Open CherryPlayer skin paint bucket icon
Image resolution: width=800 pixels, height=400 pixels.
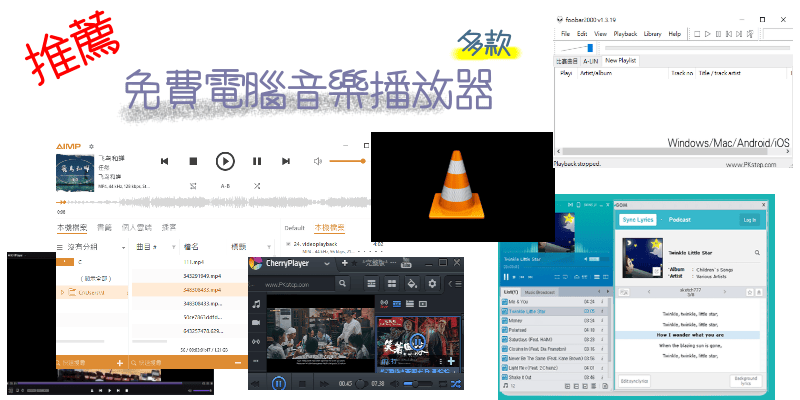(412, 283)
